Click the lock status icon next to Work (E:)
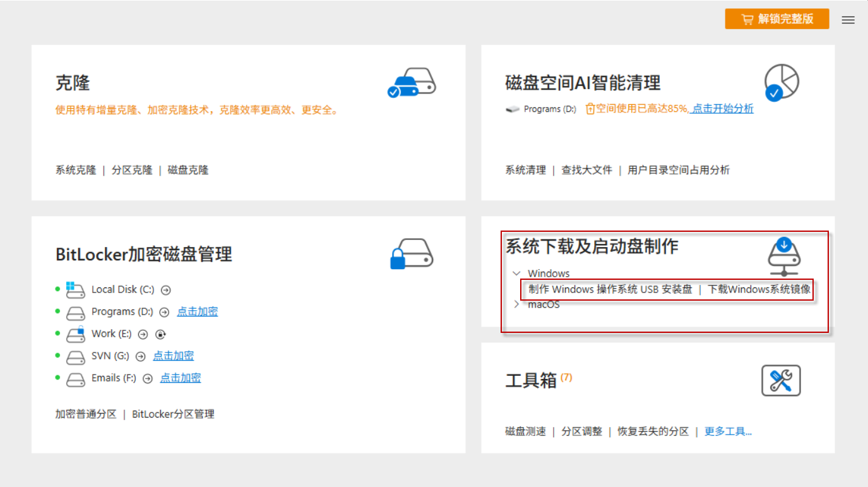The height and width of the screenshot is (487, 868). point(160,334)
